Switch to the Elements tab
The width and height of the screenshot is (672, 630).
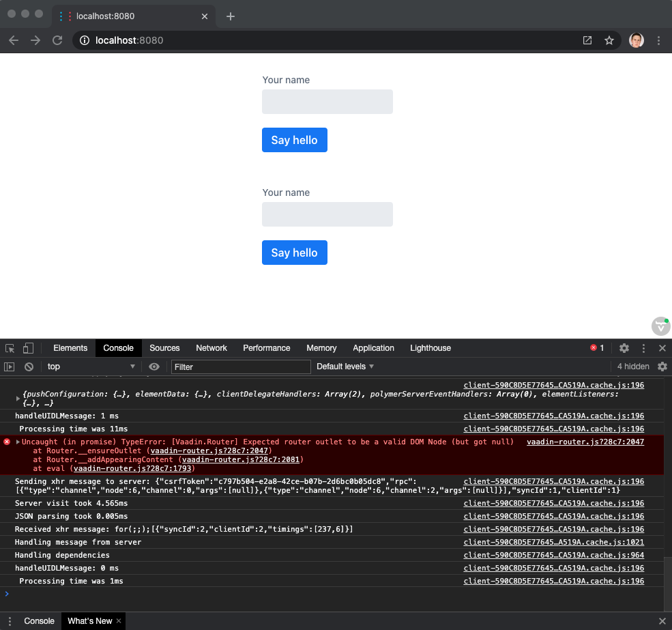pyautogui.click(x=70, y=348)
